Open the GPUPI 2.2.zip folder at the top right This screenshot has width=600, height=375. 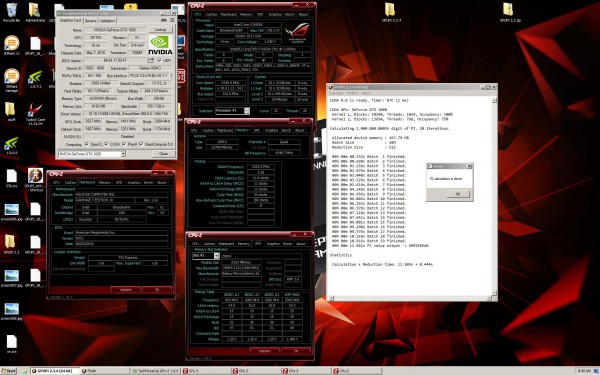(x=509, y=12)
